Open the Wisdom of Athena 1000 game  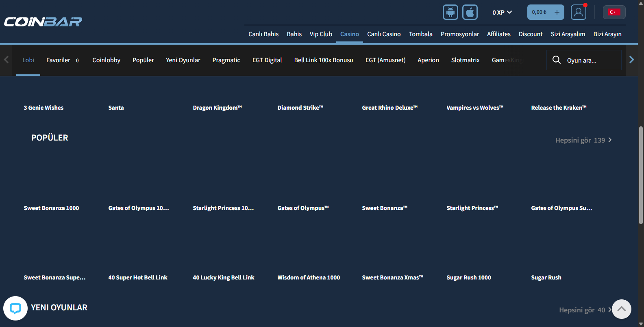[x=309, y=277]
